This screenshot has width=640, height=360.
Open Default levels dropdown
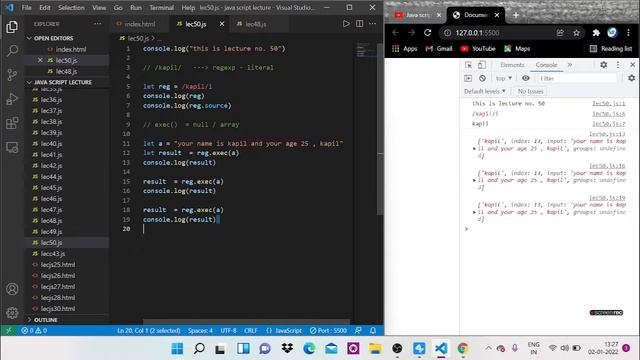click(485, 91)
